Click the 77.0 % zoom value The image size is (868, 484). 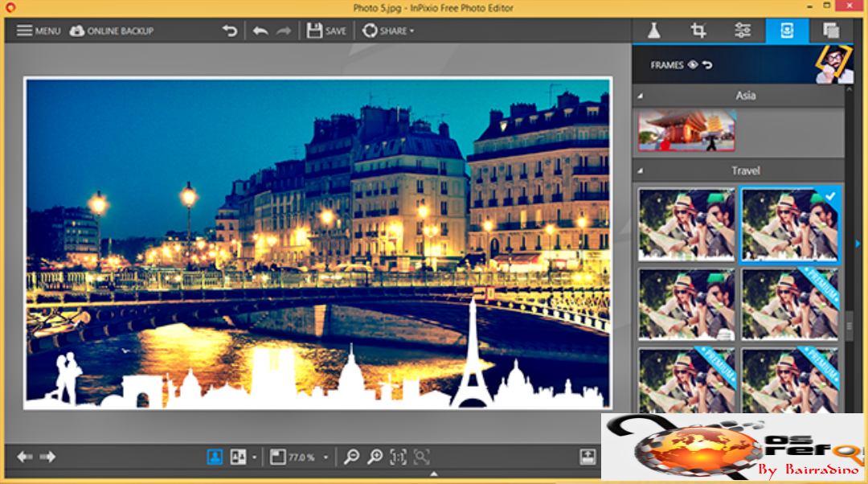(301, 457)
